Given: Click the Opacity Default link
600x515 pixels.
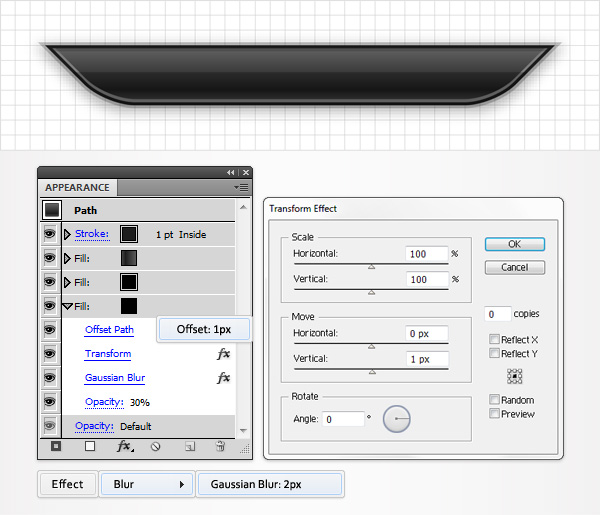Looking at the screenshot, I should 94,426.
